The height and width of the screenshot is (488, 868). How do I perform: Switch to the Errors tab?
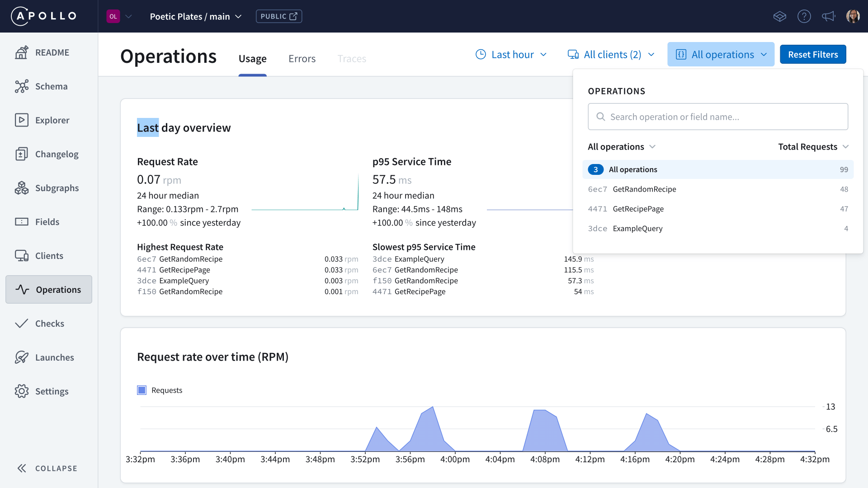pyautogui.click(x=302, y=59)
